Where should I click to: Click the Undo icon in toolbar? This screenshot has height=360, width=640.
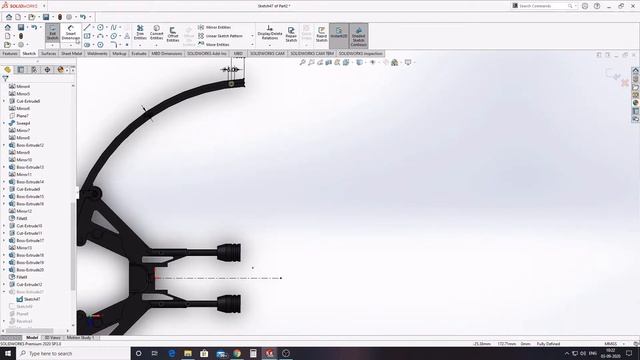pos(83,17)
